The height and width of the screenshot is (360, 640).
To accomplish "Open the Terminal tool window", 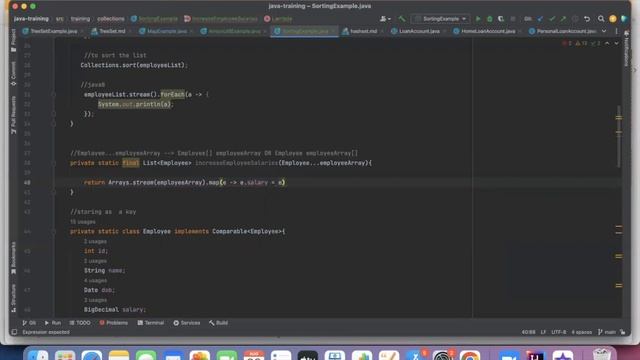I will click(151, 323).
